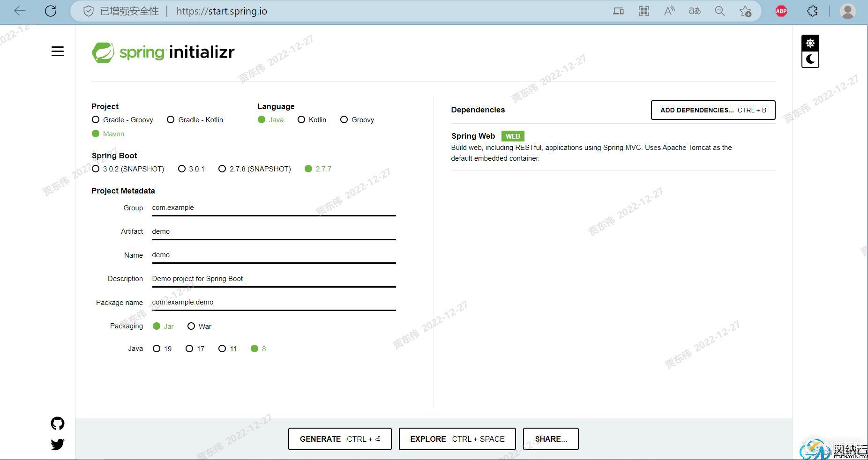Focus the Artifact input field
The width and height of the screenshot is (868, 460).
click(274, 231)
